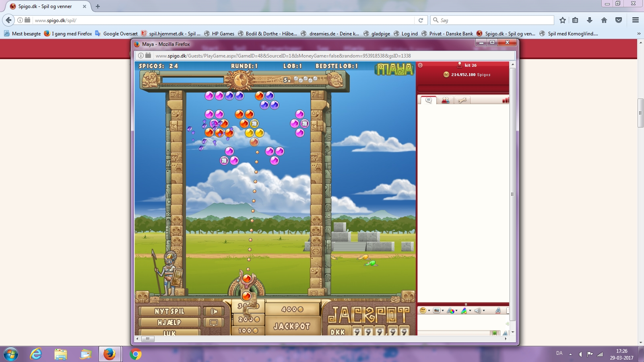Choose the text color palette icon
644x362 pixels.
pyautogui.click(x=450, y=311)
